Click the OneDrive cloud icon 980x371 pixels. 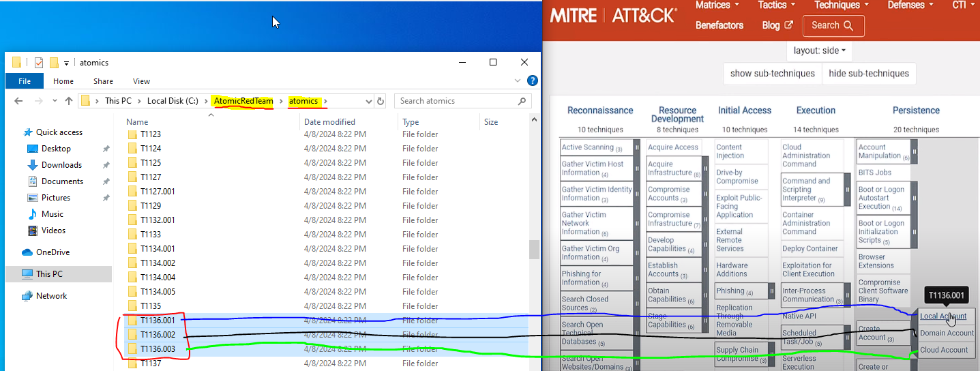(27, 252)
